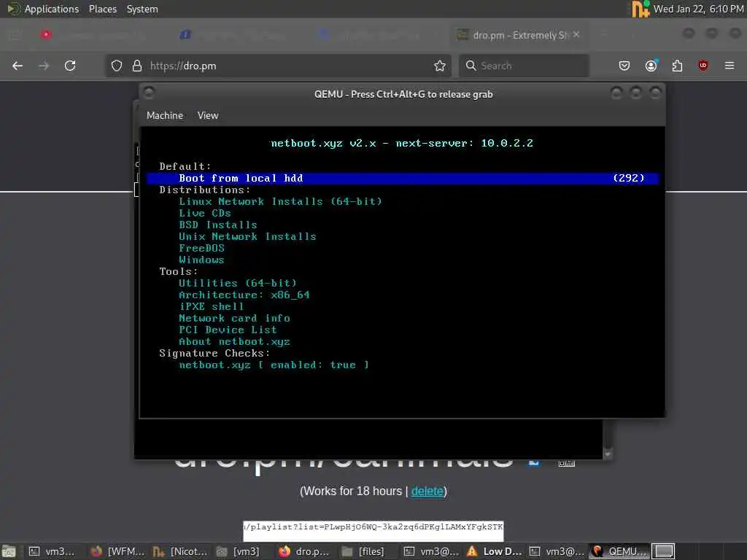Switch to [WFM... Firefox taskbar item
Viewport: 747px width, 560px height.
(117, 551)
